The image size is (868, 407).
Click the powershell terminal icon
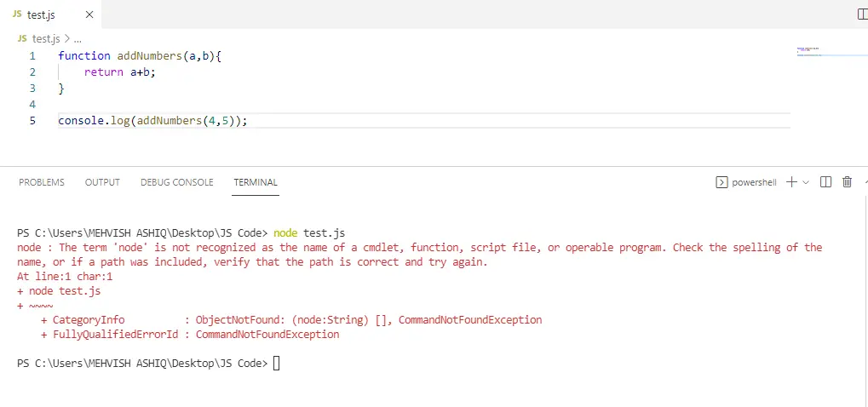(x=721, y=182)
